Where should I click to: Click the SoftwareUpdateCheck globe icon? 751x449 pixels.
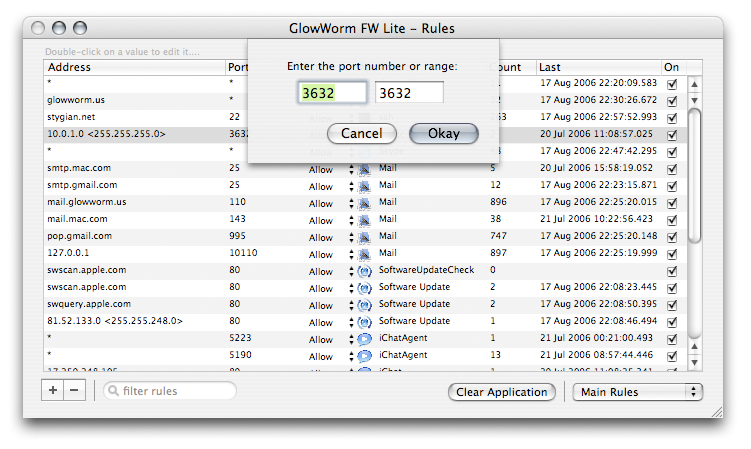[x=364, y=271]
